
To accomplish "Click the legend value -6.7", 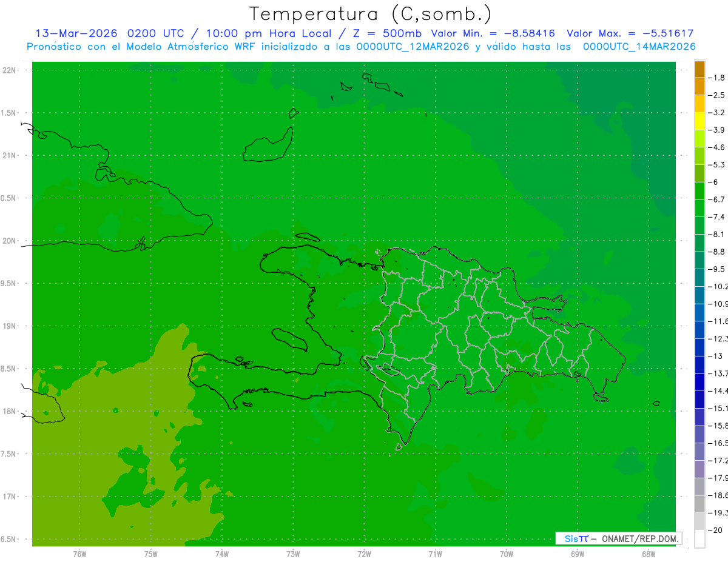I will coord(716,199).
